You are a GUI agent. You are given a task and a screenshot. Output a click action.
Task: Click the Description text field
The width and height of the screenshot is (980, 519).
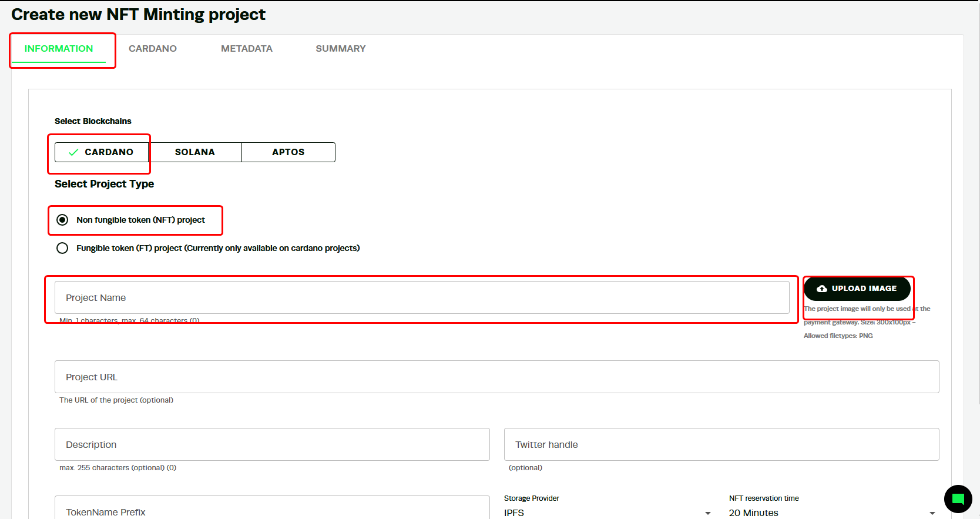pyautogui.click(x=272, y=444)
